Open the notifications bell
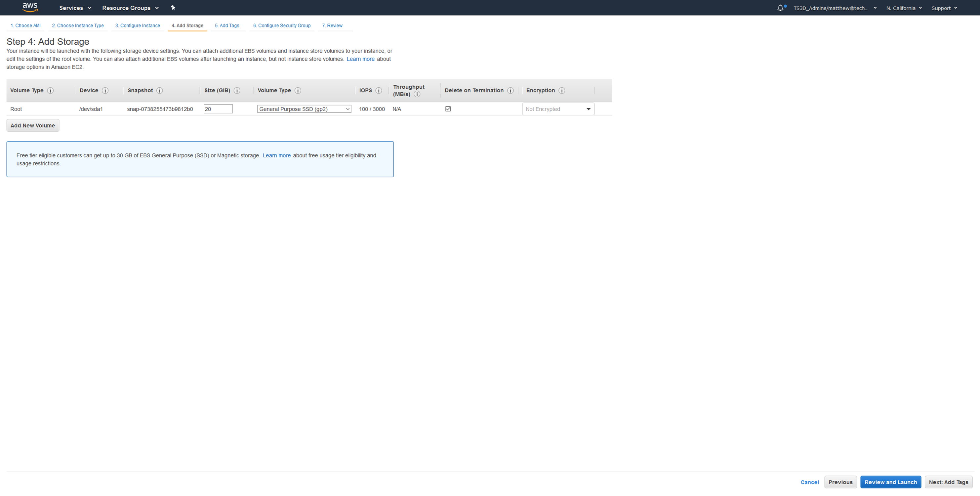 pyautogui.click(x=781, y=8)
